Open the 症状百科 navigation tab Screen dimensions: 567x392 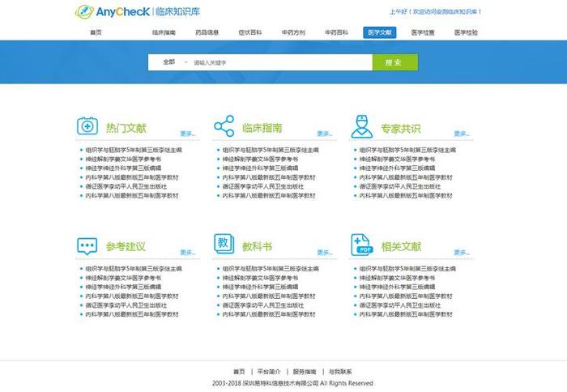pos(250,32)
